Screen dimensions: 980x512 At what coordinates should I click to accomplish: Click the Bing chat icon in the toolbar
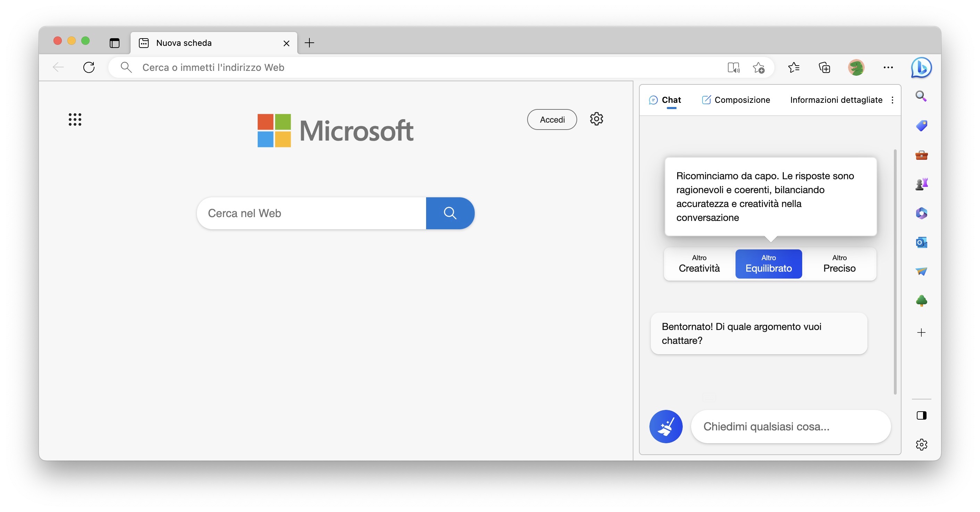click(921, 67)
